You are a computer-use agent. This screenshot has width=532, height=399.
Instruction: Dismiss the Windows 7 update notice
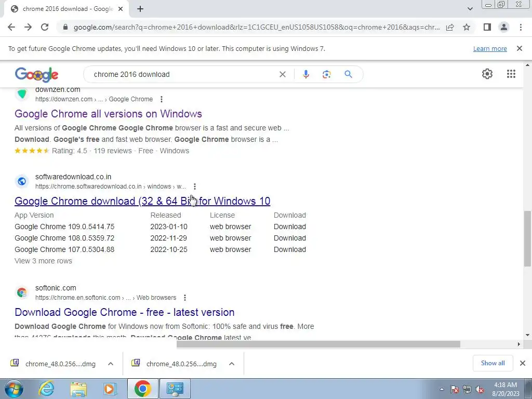(x=519, y=48)
